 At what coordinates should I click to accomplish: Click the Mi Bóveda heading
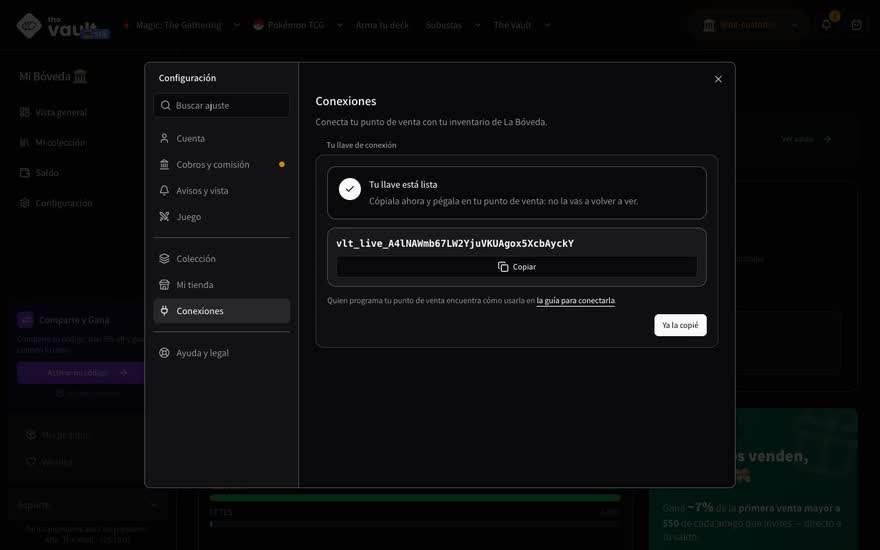click(x=53, y=76)
